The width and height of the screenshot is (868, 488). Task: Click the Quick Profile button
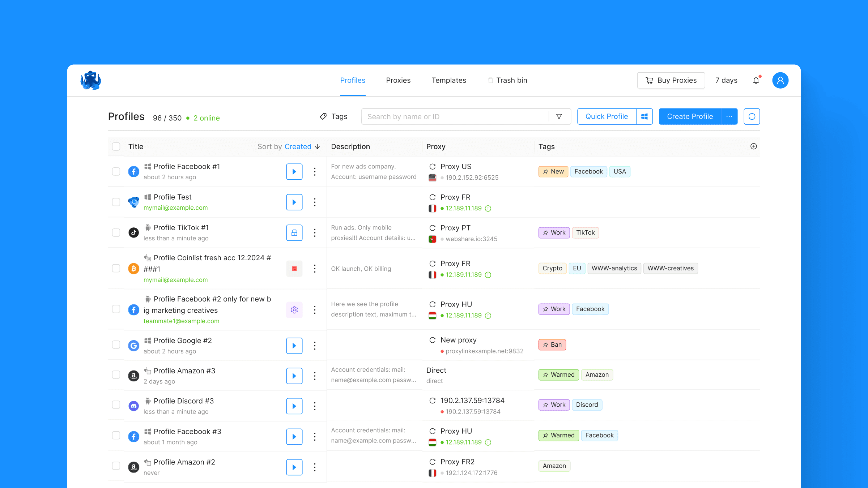(607, 116)
